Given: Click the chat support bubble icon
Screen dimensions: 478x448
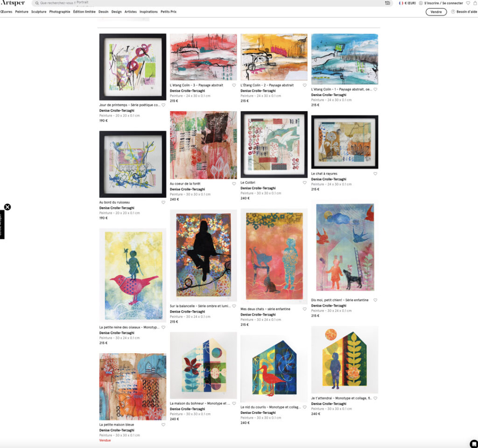Looking at the screenshot, I should [473, 444].
